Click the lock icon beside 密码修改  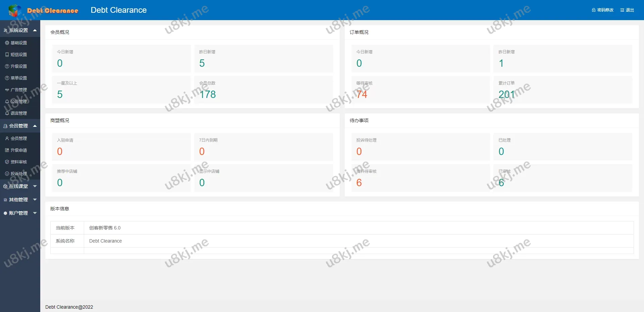coord(593,10)
